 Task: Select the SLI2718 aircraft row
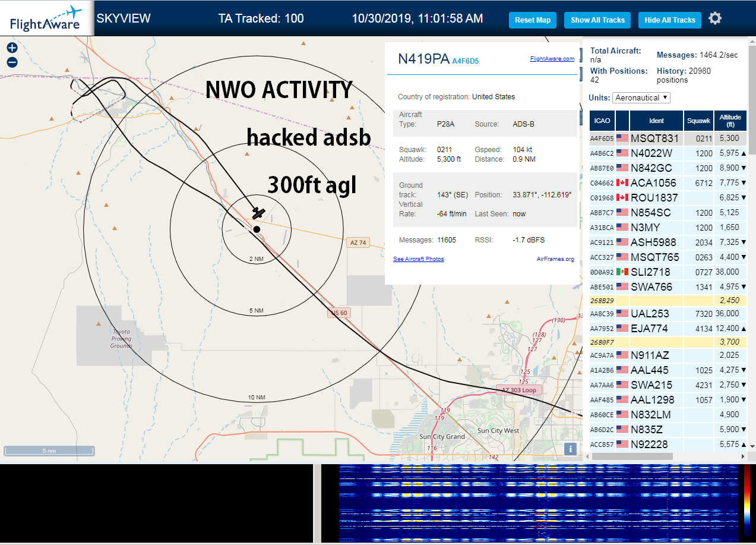(x=668, y=272)
